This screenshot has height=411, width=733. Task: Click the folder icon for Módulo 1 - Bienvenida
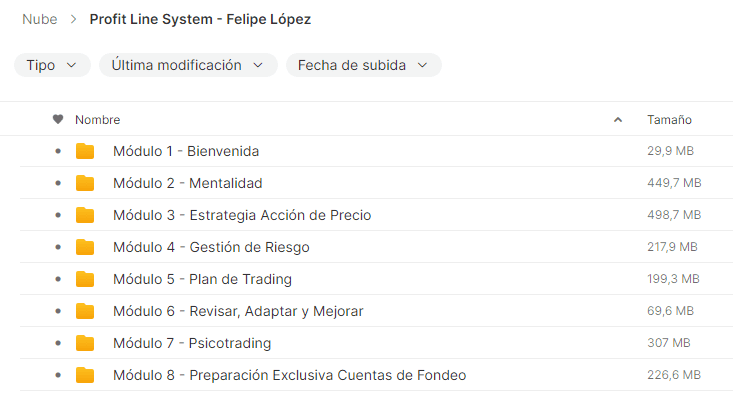pos(85,151)
